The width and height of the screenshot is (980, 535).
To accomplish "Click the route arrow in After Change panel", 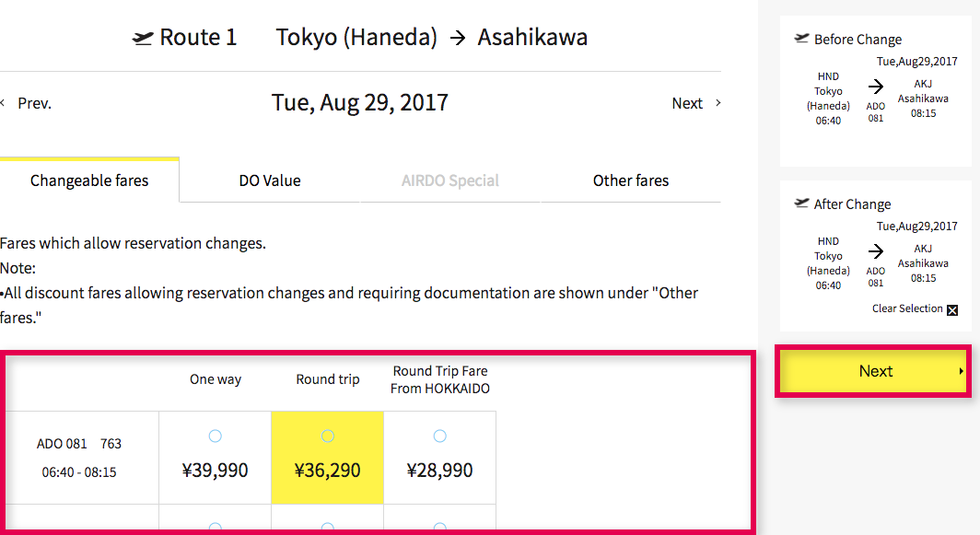I will coord(876,251).
